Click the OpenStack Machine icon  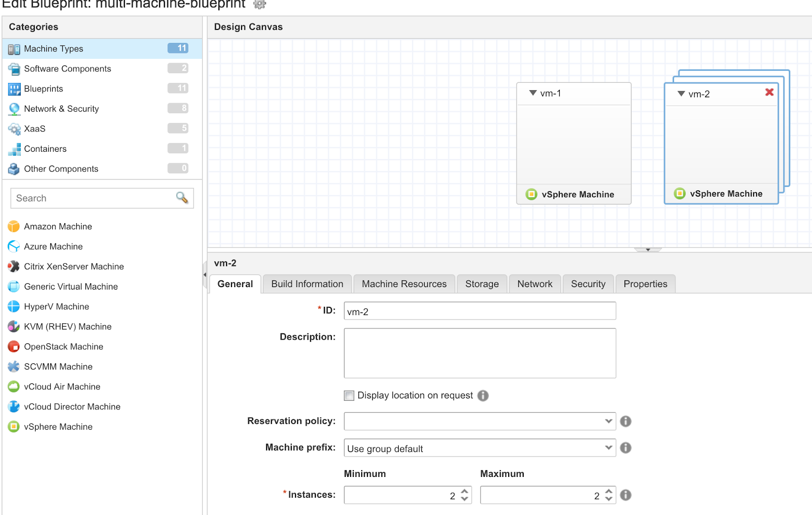(x=14, y=346)
